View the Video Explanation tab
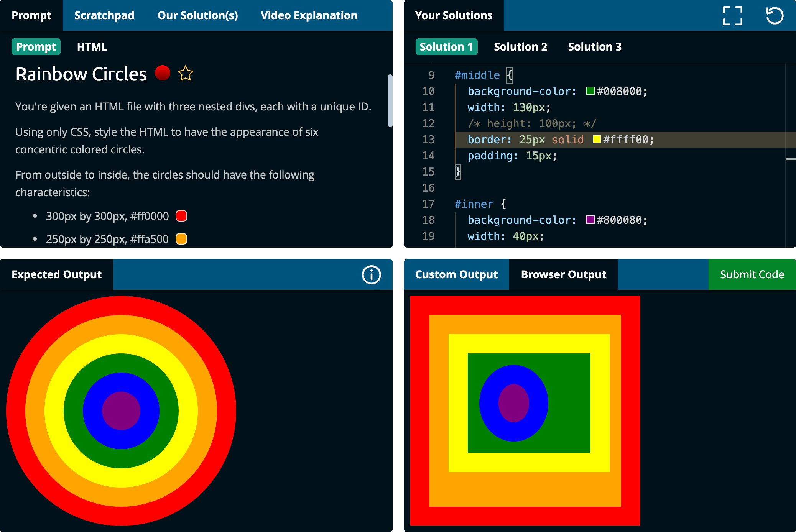Viewport: 796px width, 532px height. click(309, 15)
